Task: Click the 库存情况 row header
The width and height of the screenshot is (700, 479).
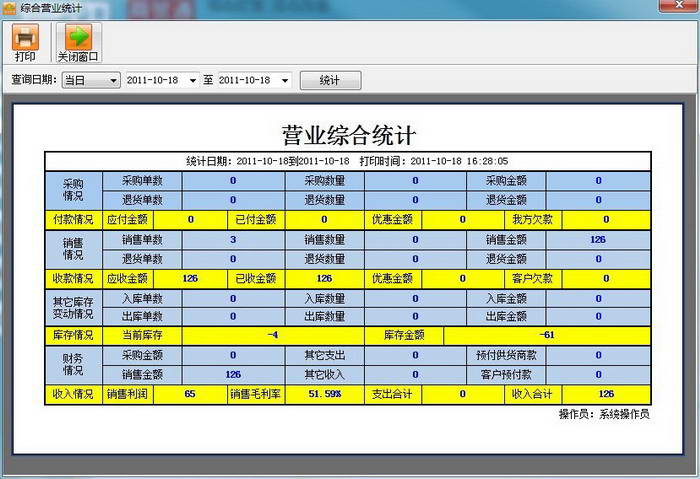Action: pyautogui.click(x=73, y=335)
